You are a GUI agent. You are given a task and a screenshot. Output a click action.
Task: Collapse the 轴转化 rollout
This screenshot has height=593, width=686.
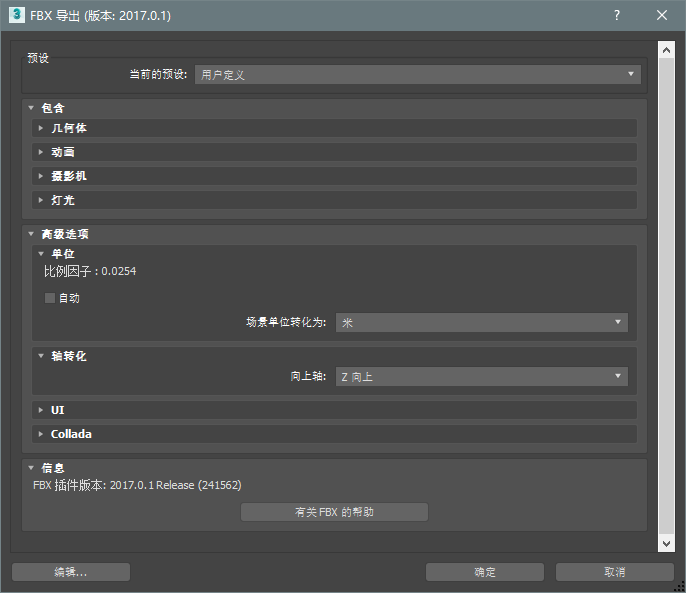pos(41,356)
